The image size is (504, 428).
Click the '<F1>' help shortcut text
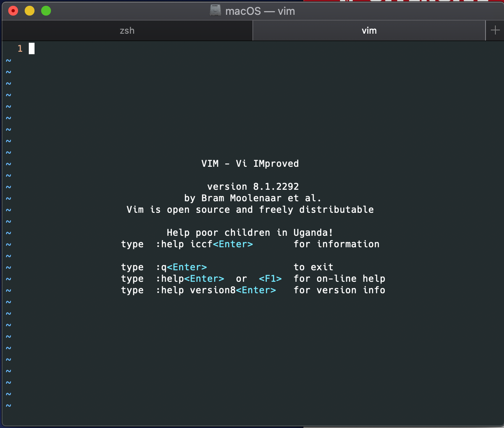coord(270,278)
